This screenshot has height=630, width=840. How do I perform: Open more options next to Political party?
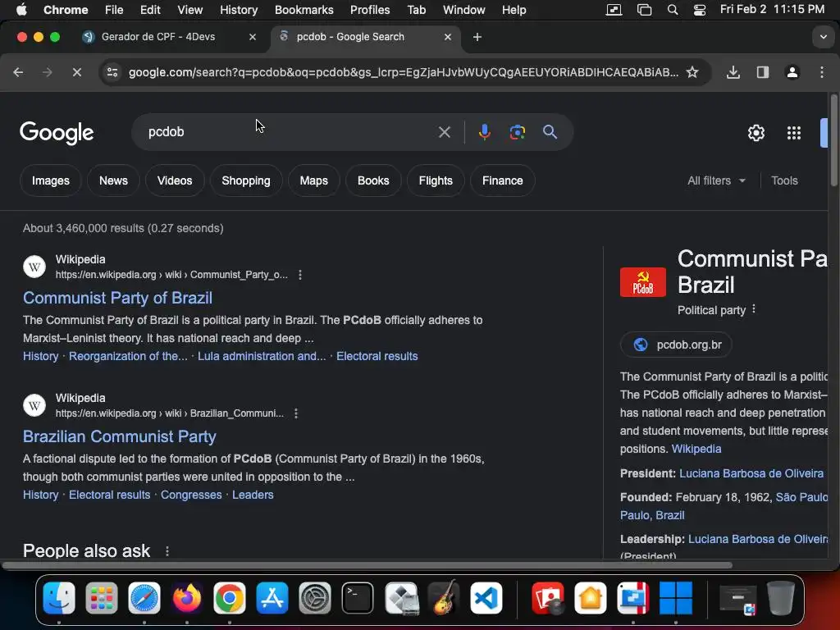753,309
